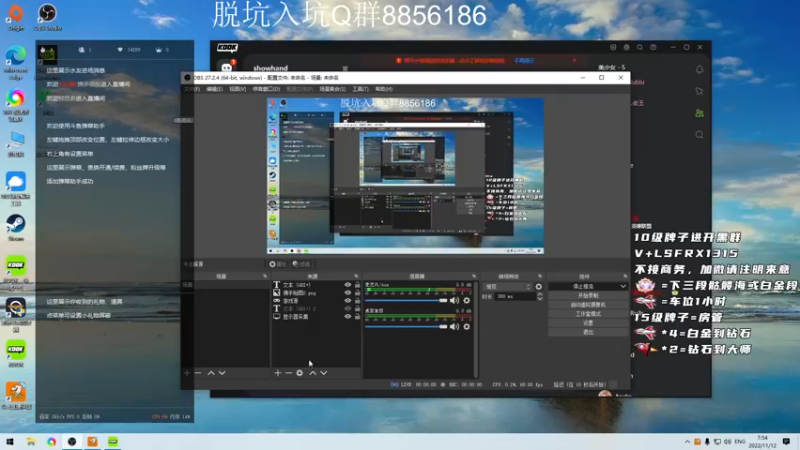Open scene transition properties gear
Image resolution: width=800 pixels, height=450 pixels.
539,287
